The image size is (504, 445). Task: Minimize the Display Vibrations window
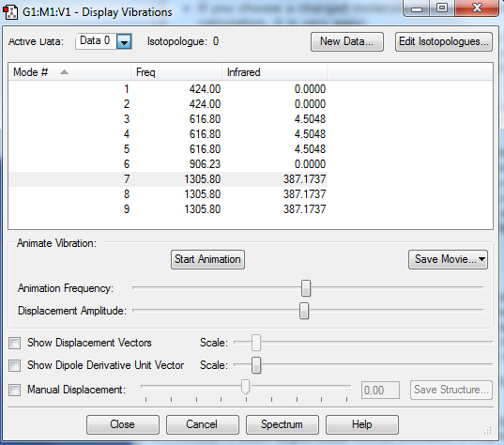coord(417,8)
